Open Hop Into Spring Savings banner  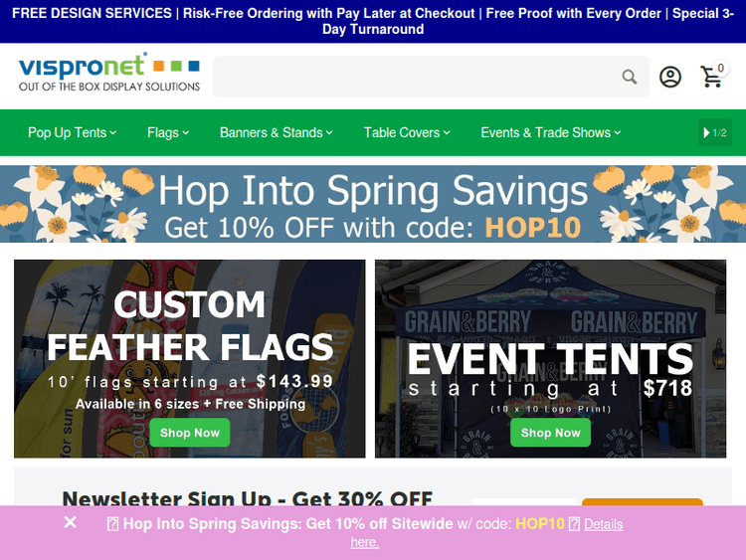(x=373, y=204)
